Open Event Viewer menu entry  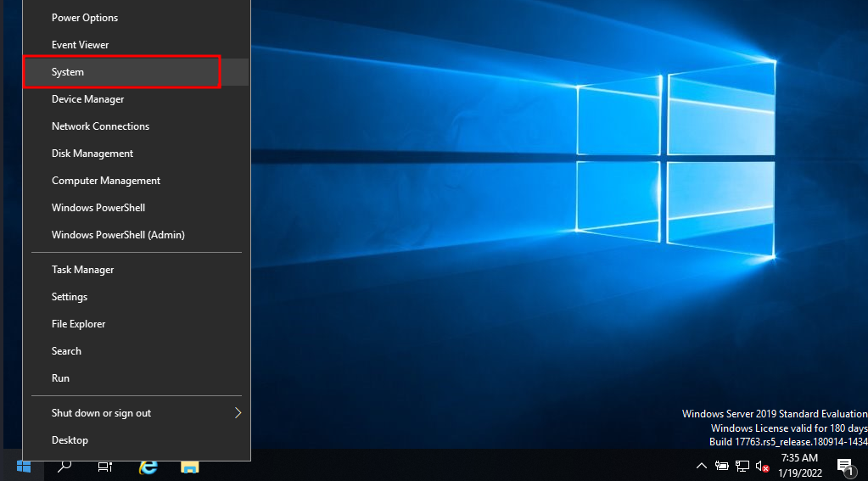[136, 45]
